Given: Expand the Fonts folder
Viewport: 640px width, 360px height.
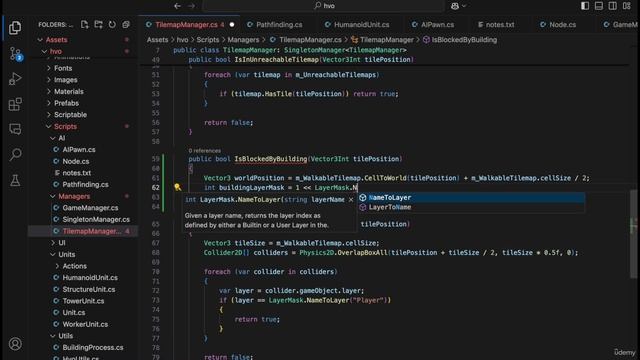Looking at the screenshot, I should tap(49, 68).
